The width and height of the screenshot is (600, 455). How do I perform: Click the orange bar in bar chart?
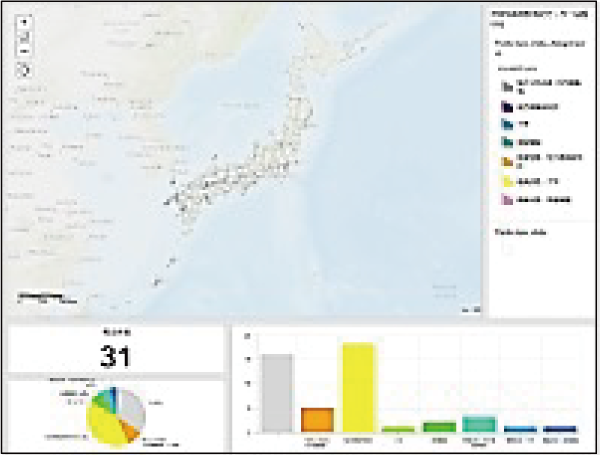[x=317, y=419]
